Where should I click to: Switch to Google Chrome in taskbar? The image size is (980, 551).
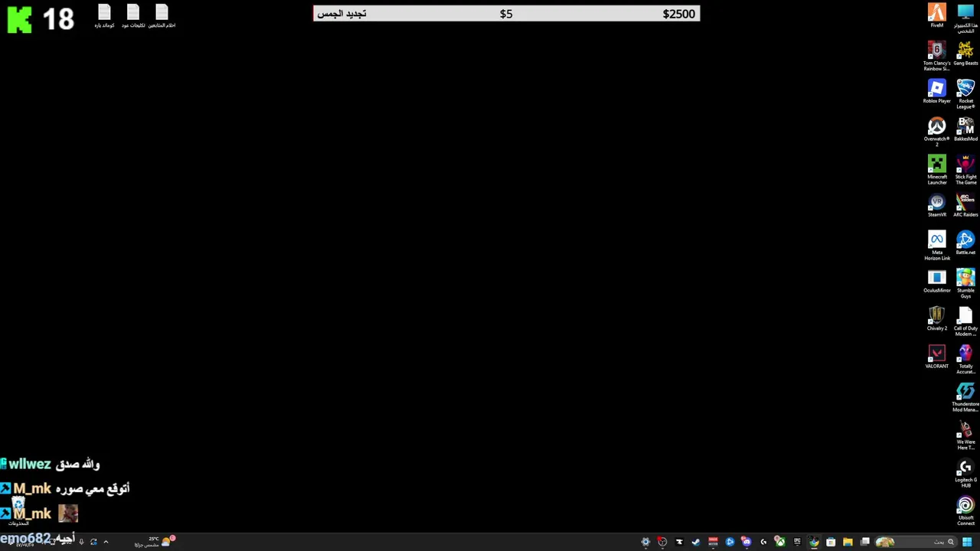tap(814, 542)
